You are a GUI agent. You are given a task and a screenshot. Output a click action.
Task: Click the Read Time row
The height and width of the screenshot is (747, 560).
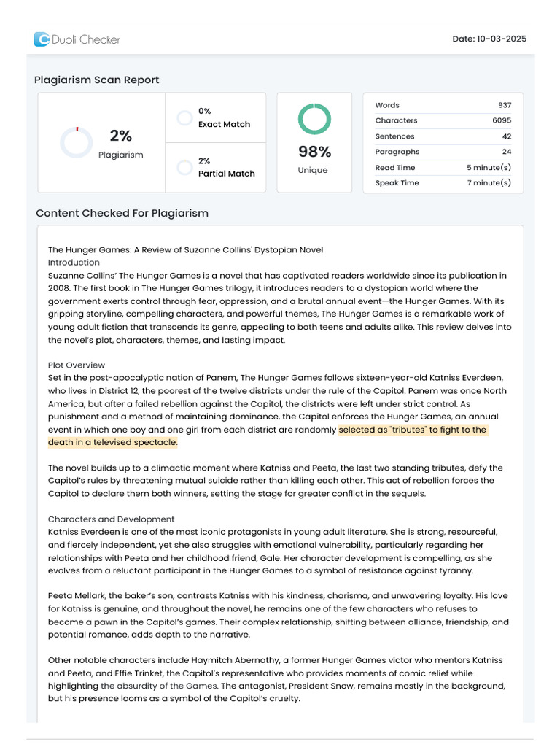coord(443,168)
